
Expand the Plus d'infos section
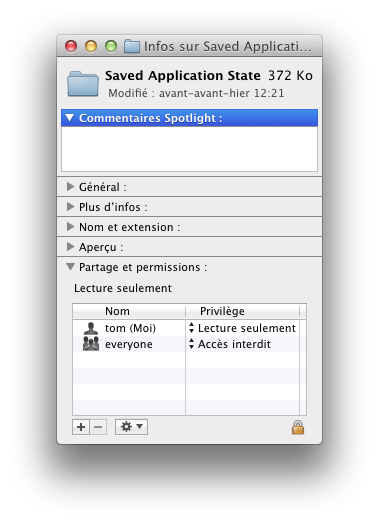tap(70, 207)
